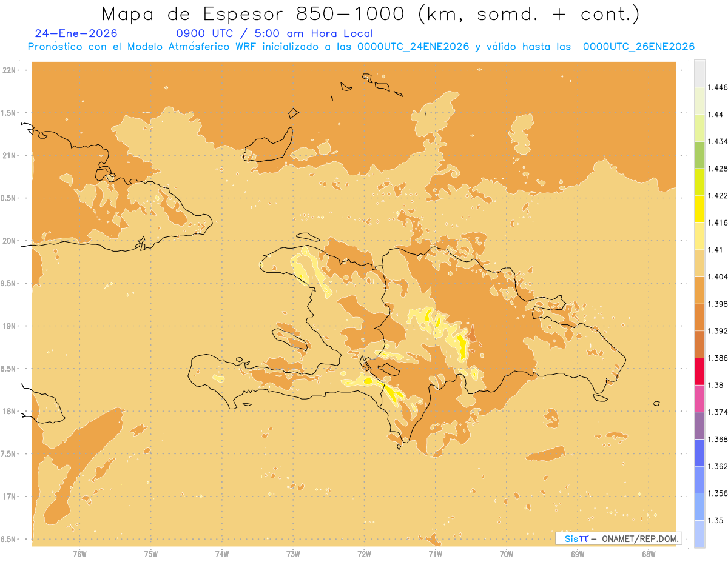Click the 74W longitude label
The height and width of the screenshot is (562, 728).
tap(222, 554)
